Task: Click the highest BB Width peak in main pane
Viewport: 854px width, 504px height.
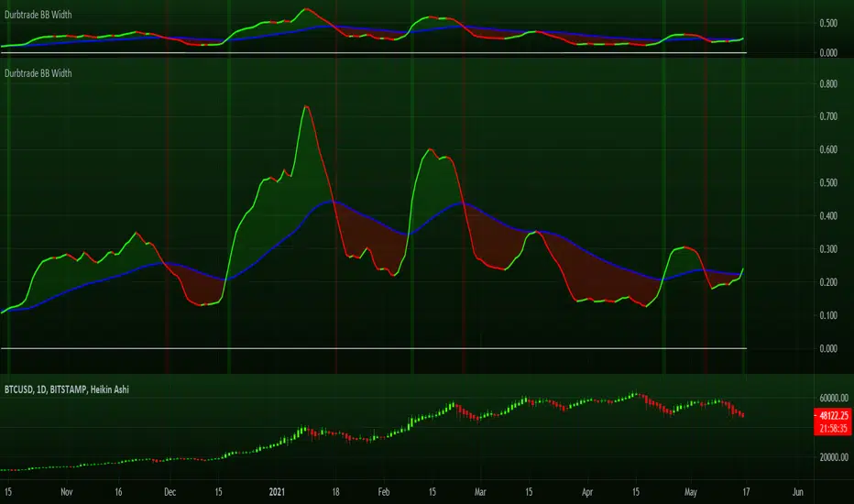Action: (306, 106)
